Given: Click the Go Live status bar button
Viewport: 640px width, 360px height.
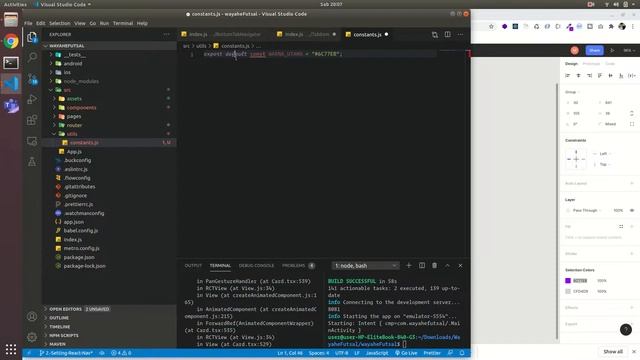Looking at the screenshot, I should pos(406,353).
